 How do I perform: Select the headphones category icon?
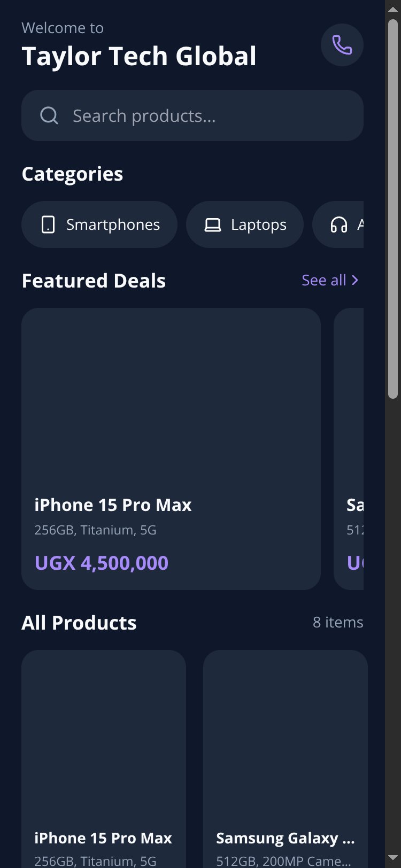(339, 224)
